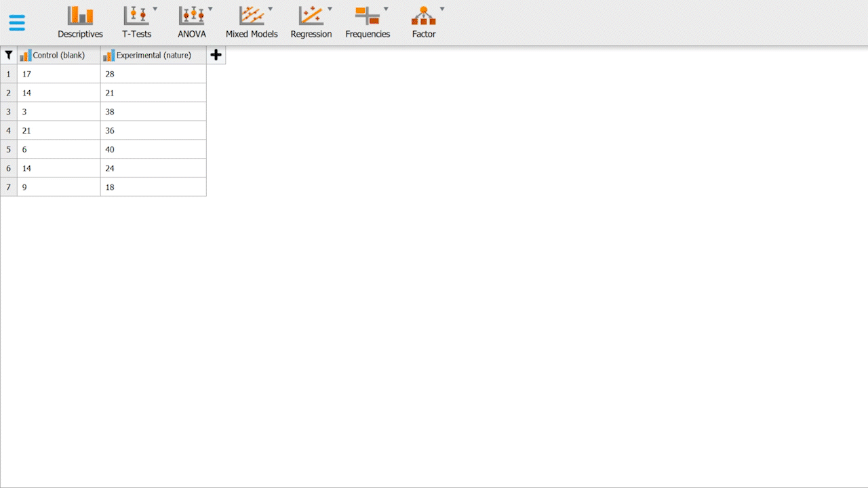The height and width of the screenshot is (488, 868).
Task: Open the Descriptives analysis module
Action: coord(80,22)
